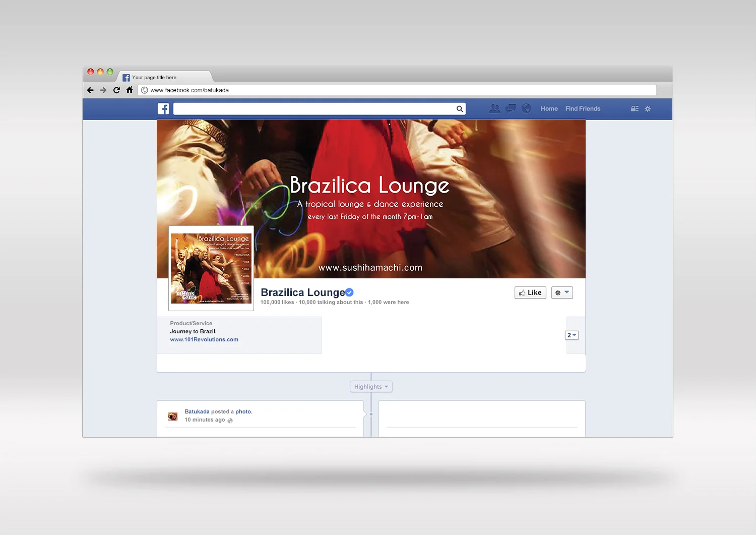Click the 'Journey to Brazil.' description text
756x535 pixels.
tap(193, 331)
